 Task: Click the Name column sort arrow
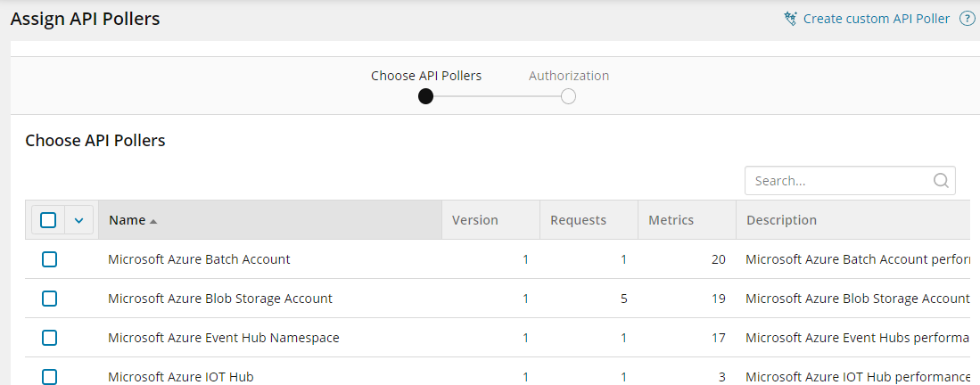(153, 221)
